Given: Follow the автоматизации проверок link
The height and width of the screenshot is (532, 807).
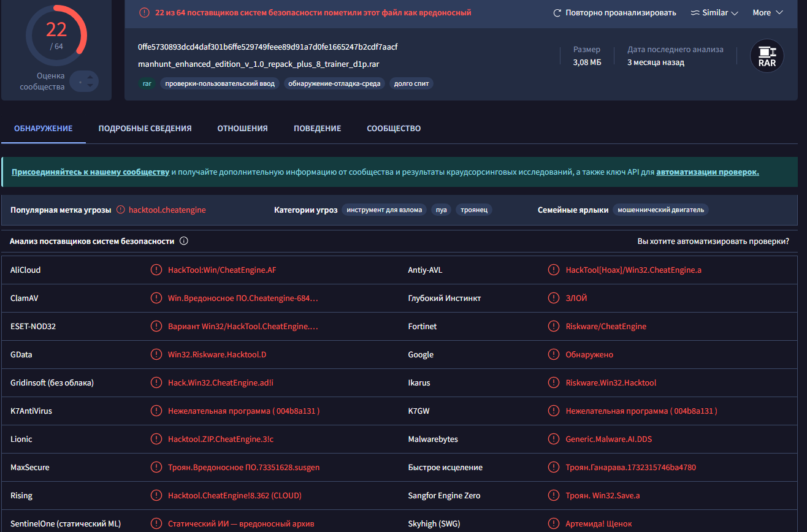Looking at the screenshot, I should 708,172.
